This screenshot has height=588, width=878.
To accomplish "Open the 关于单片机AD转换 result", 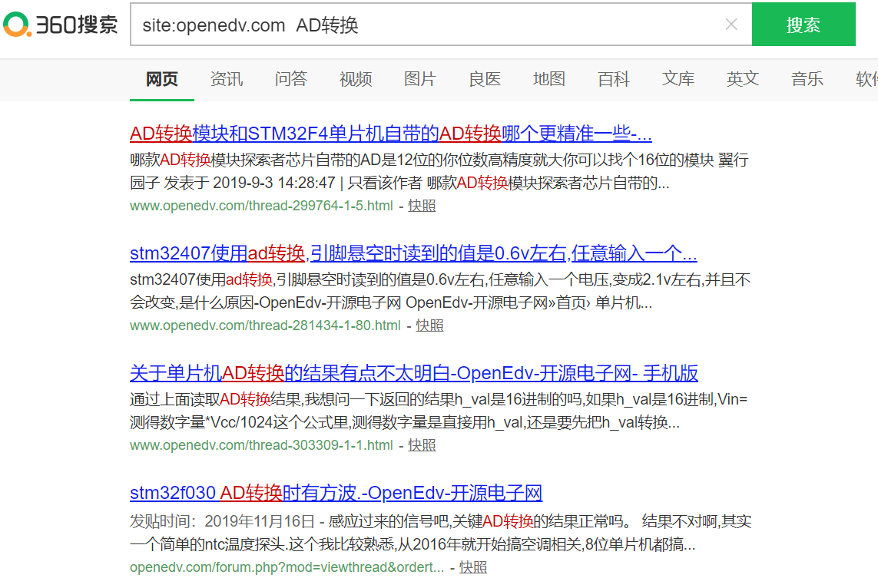I will [x=412, y=373].
